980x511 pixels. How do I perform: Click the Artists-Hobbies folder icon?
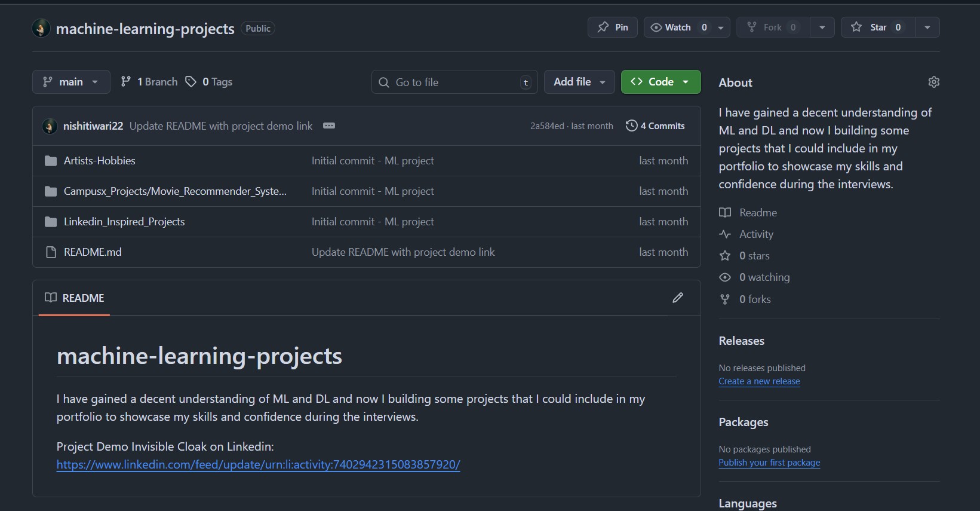51,161
